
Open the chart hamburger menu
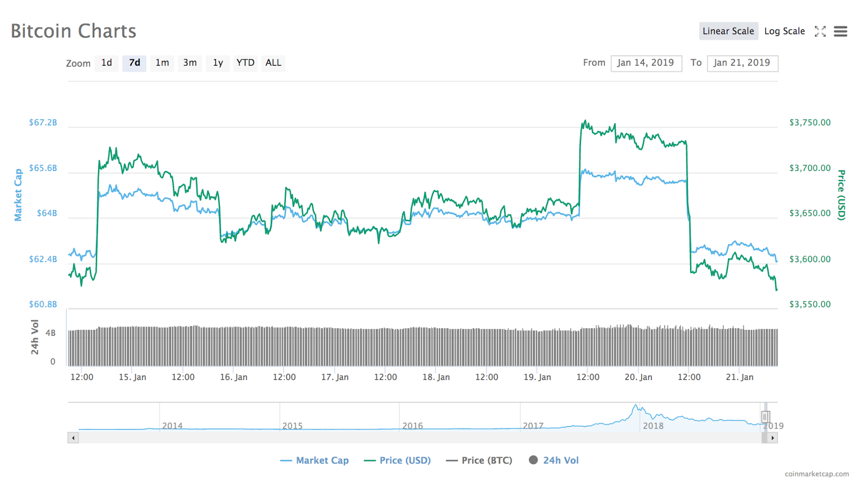(840, 31)
